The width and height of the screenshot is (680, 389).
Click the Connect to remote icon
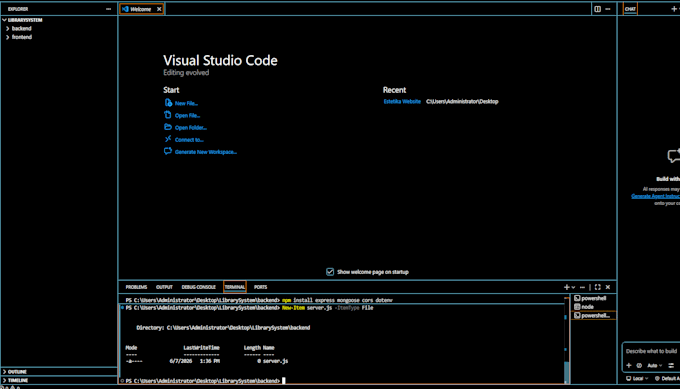click(x=168, y=139)
